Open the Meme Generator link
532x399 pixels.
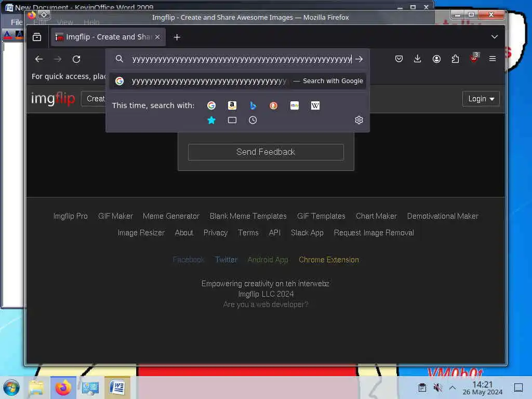[171, 216]
